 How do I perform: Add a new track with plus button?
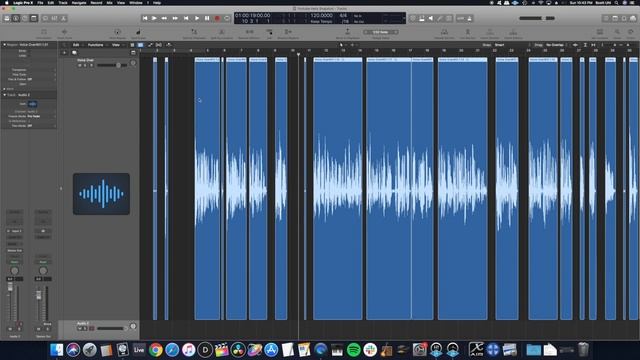tap(64, 53)
